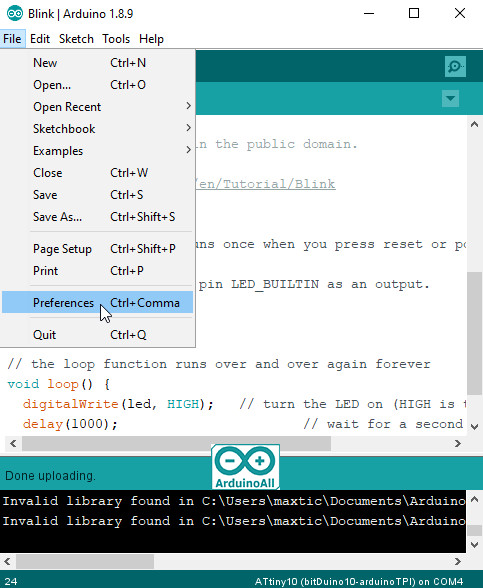The height and width of the screenshot is (588, 483).
Task: Choose Print from the File menu
Action: click(x=98, y=271)
